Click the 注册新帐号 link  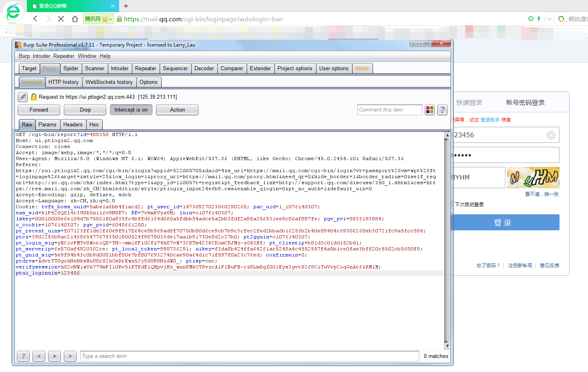(520, 266)
